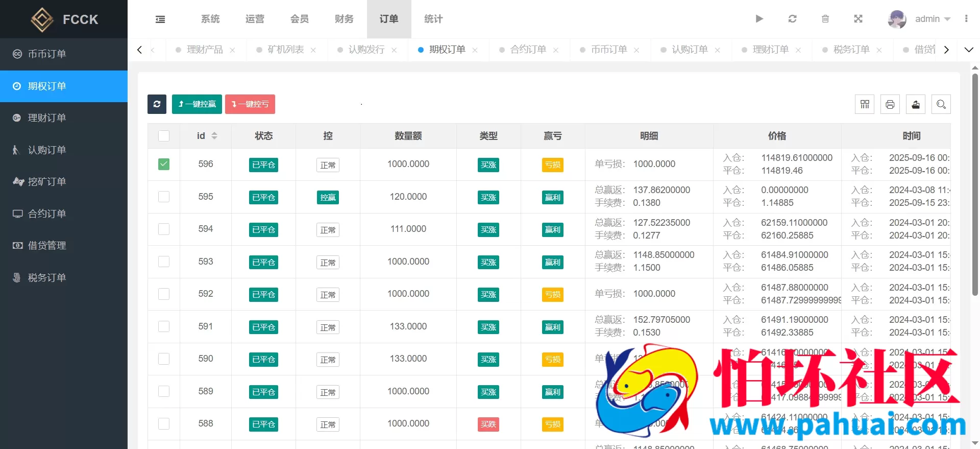Click the scrollbar down arrow
Image resolution: width=980 pixels, height=449 pixels.
point(975,443)
